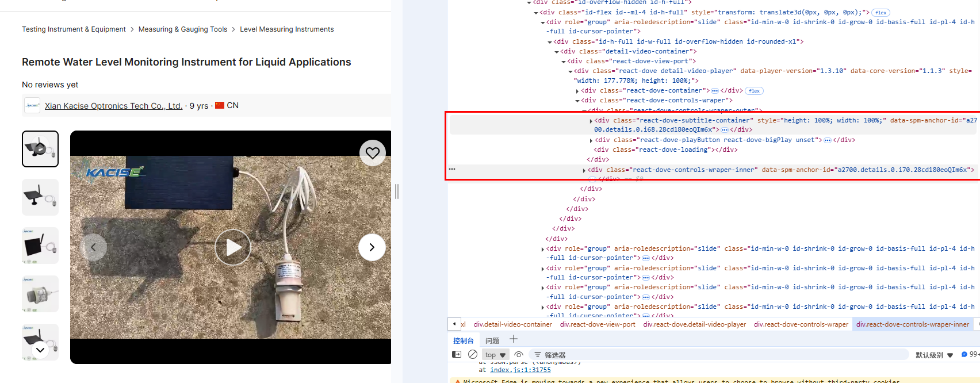
Task: Add a new drawer tab with plus icon
Action: pyautogui.click(x=514, y=339)
